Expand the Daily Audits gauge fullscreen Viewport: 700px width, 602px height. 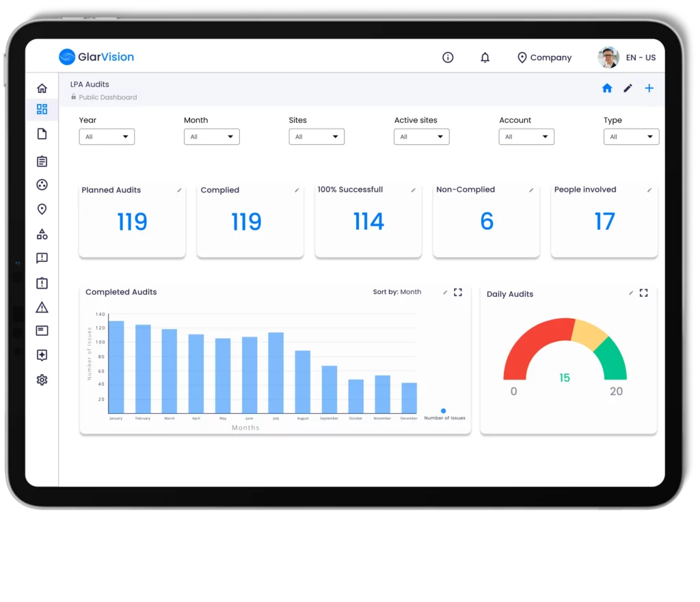pyautogui.click(x=643, y=293)
